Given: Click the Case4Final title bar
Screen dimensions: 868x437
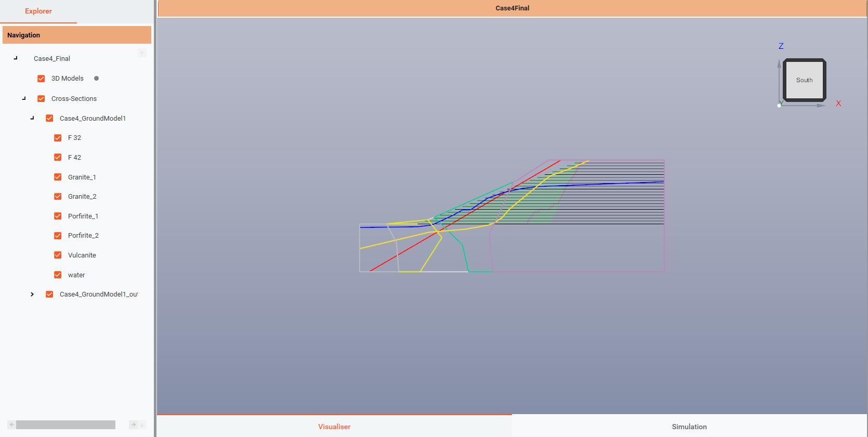Looking at the screenshot, I should pyautogui.click(x=512, y=8).
